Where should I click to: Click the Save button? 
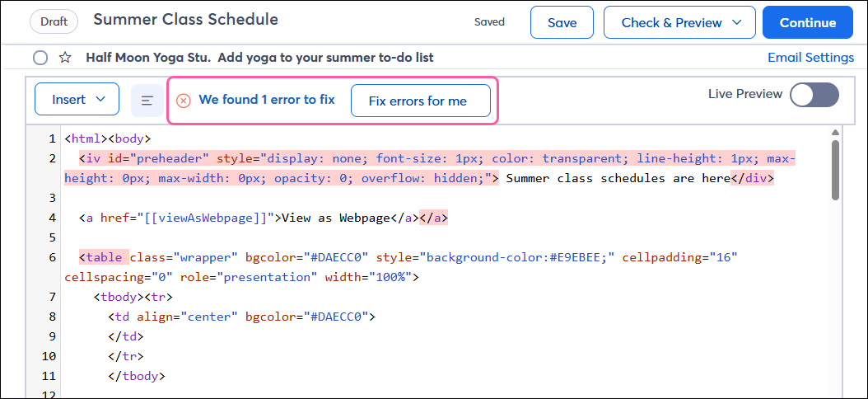pyautogui.click(x=562, y=23)
